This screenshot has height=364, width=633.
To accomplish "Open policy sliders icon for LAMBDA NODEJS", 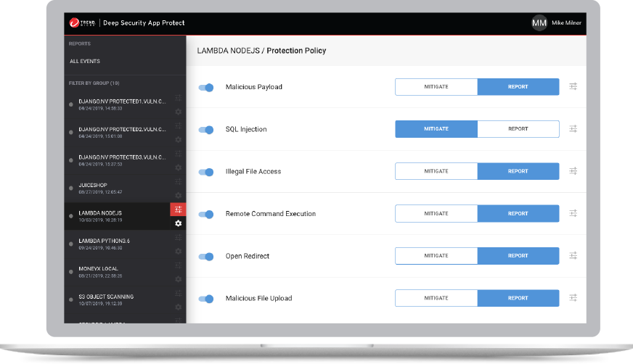I will [178, 210].
